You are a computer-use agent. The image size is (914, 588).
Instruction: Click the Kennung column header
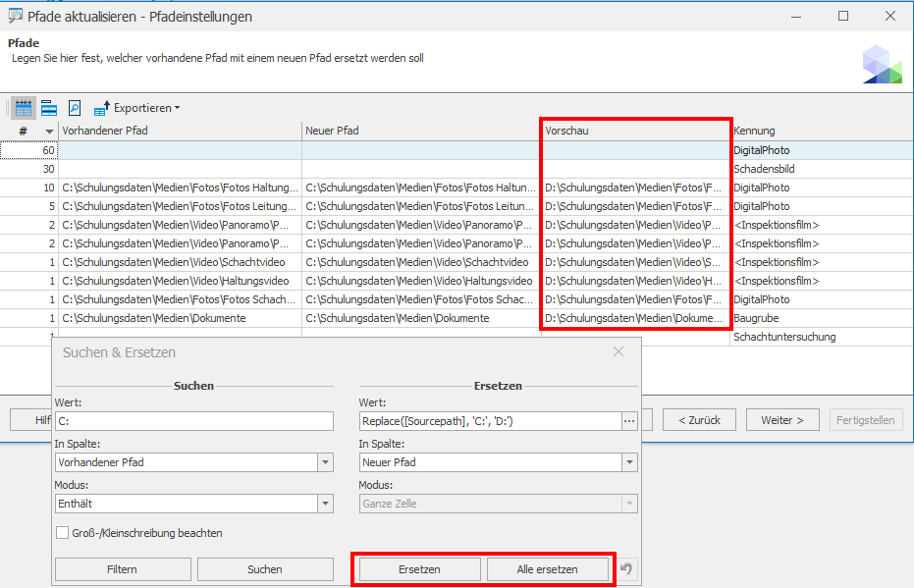[820, 131]
